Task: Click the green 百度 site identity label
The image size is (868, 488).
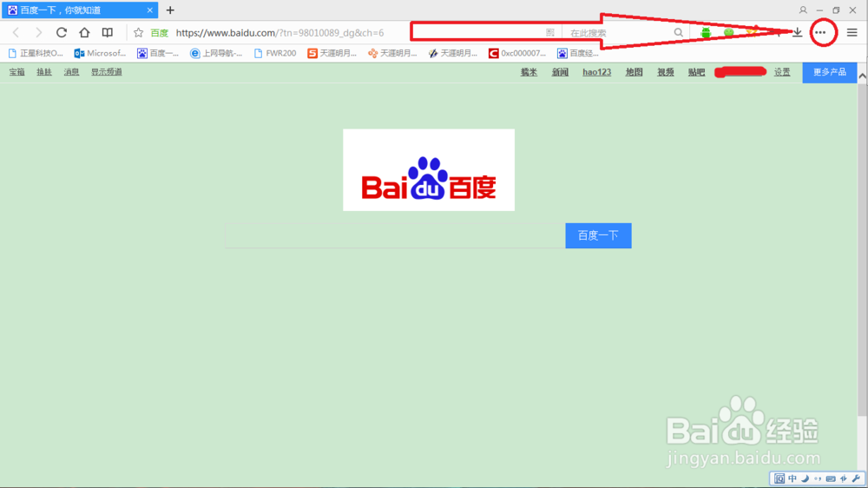Action: (x=160, y=33)
